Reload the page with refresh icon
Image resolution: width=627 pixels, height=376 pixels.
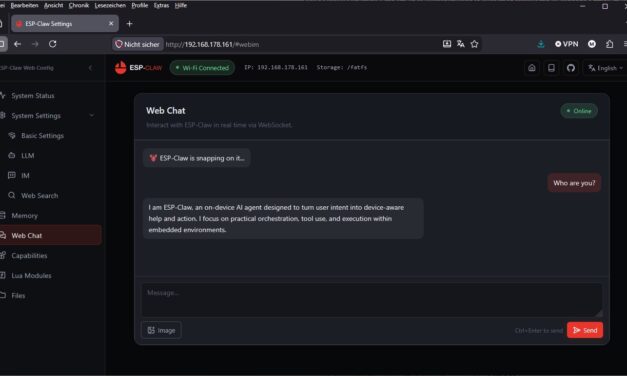coord(53,44)
